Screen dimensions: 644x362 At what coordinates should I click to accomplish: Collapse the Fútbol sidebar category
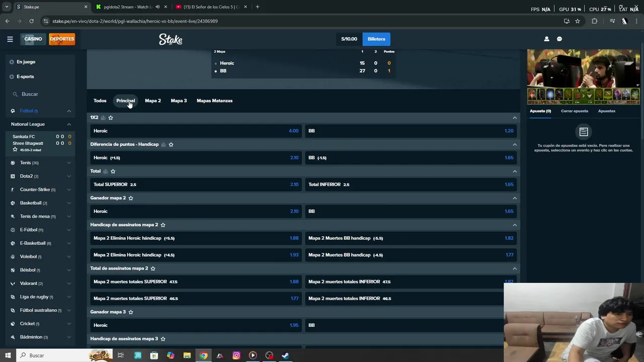pos(69,111)
